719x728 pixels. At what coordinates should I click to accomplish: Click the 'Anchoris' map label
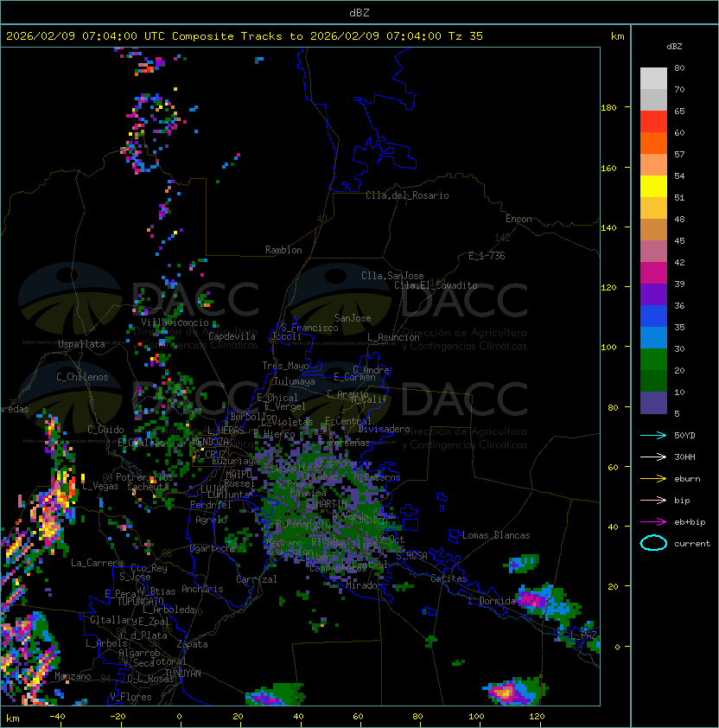[x=202, y=589]
